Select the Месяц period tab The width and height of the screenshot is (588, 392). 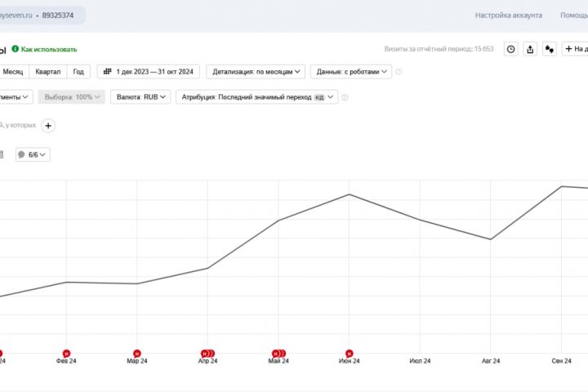point(13,72)
